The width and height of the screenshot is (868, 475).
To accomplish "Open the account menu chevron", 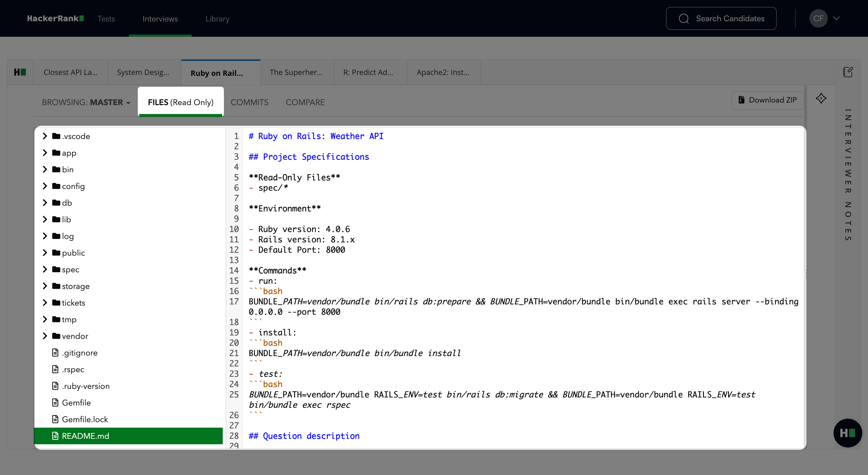I will (x=836, y=19).
